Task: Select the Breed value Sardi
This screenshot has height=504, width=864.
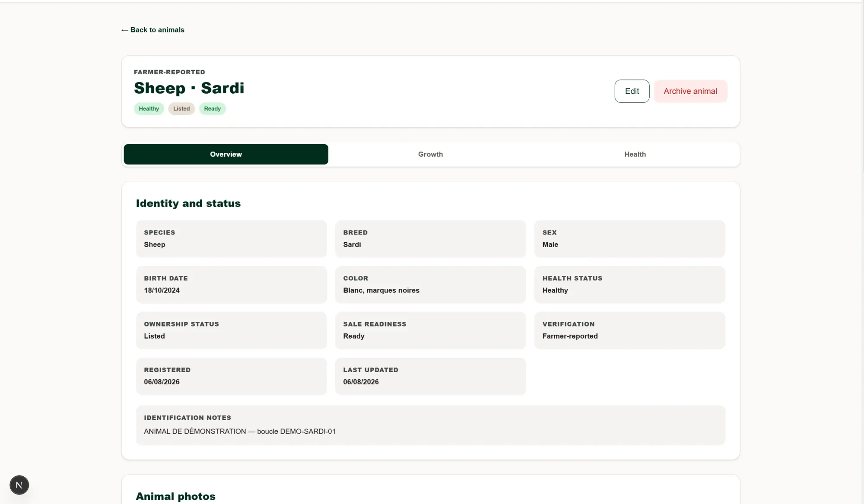Action: click(x=352, y=244)
